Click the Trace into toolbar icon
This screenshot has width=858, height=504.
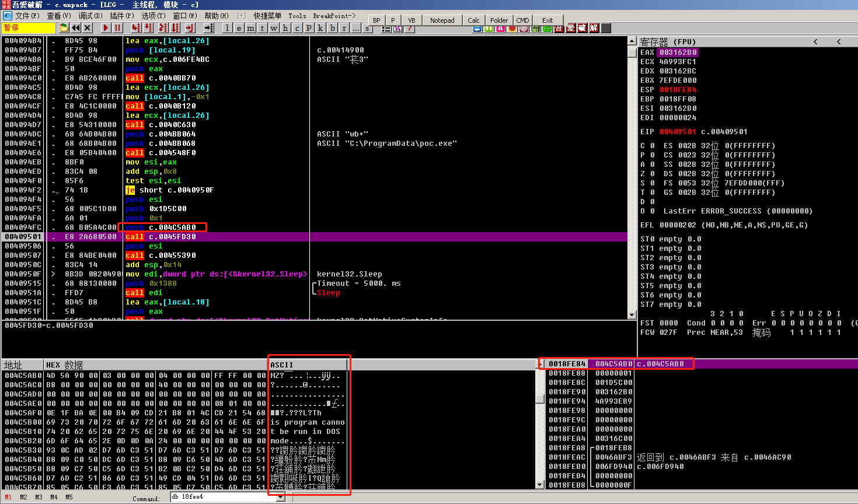(x=163, y=27)
